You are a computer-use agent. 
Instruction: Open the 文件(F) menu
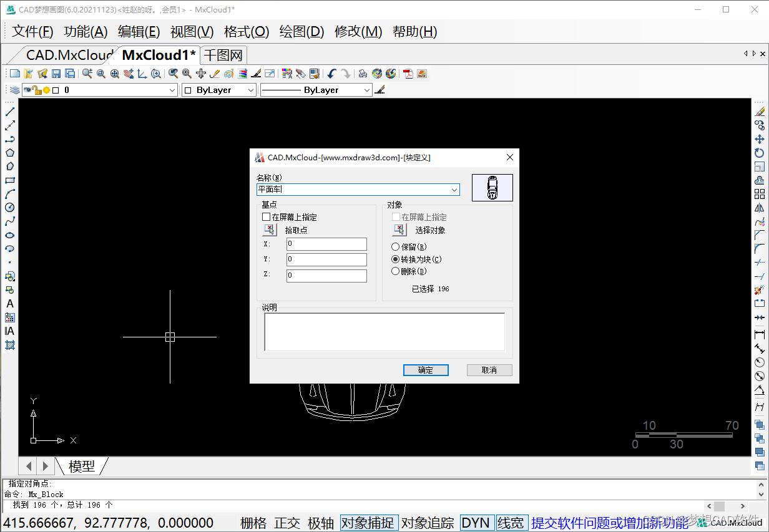click(x=33, y=32)
